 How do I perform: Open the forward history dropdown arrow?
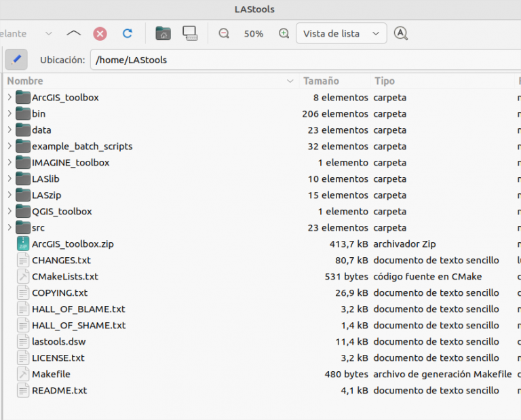48,33
